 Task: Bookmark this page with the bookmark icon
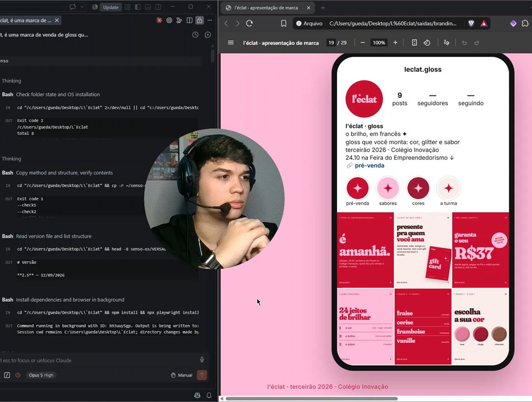click(283, 23)
